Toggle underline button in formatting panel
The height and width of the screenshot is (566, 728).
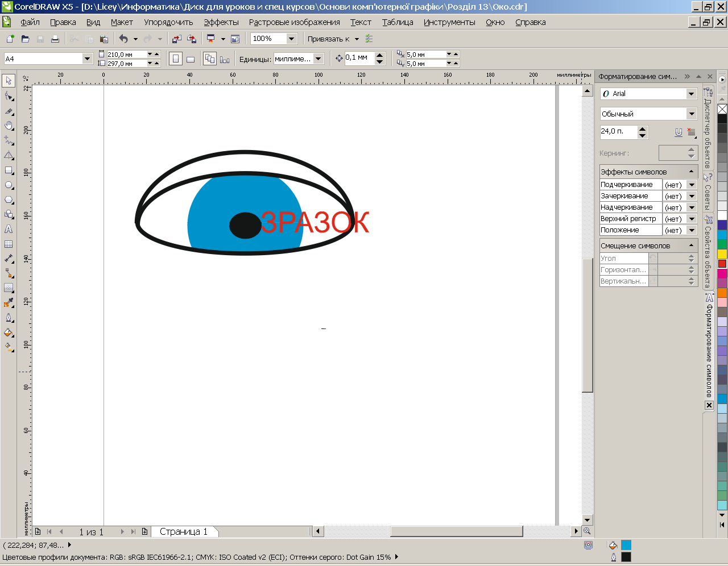tap(679, 132)
